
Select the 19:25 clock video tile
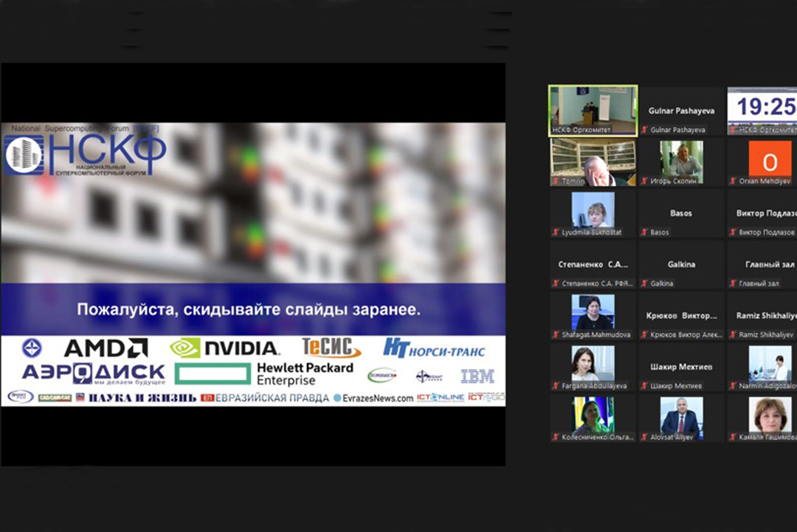tap(762, 110)
